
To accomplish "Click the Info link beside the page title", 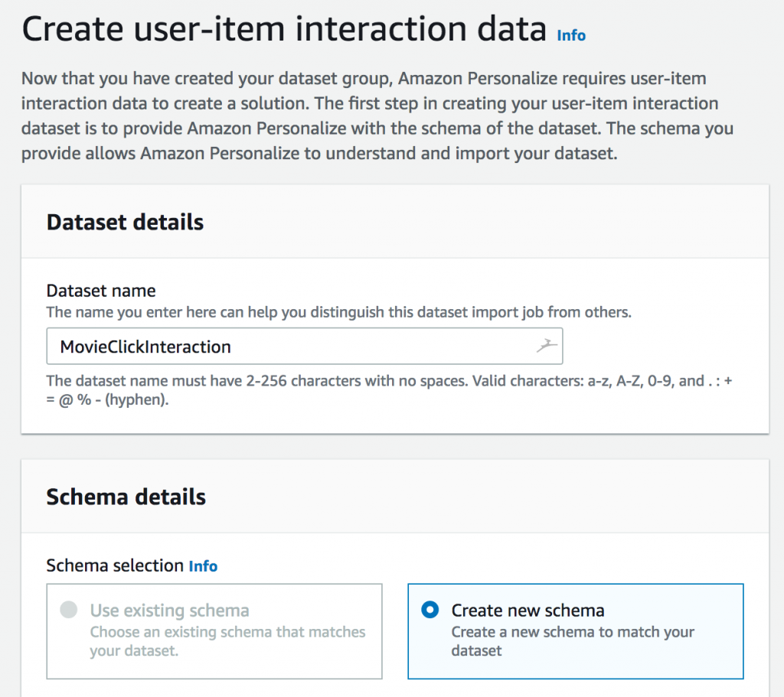I will coord(571,35).
